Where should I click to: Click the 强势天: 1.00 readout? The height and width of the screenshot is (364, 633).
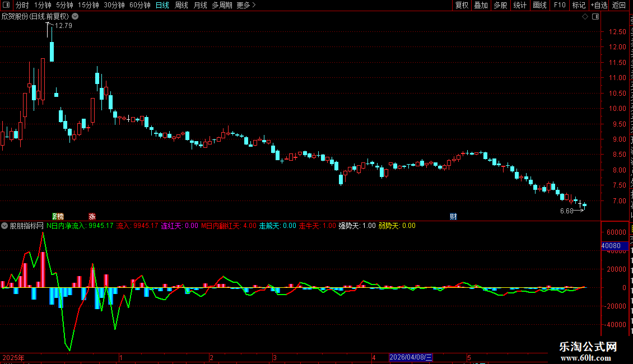pos(357,226)
